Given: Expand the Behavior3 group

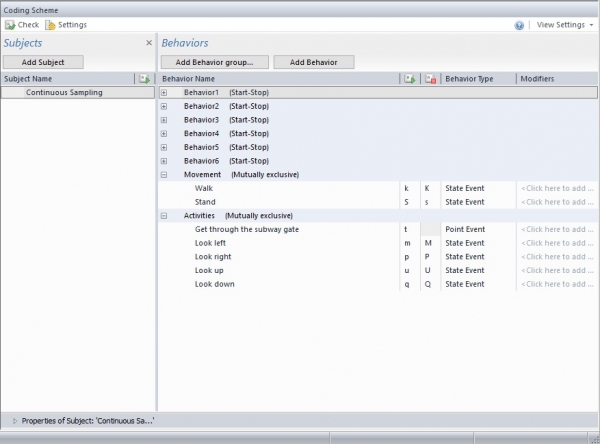Looking at the screenshot, I should click(x=164, y=120).
